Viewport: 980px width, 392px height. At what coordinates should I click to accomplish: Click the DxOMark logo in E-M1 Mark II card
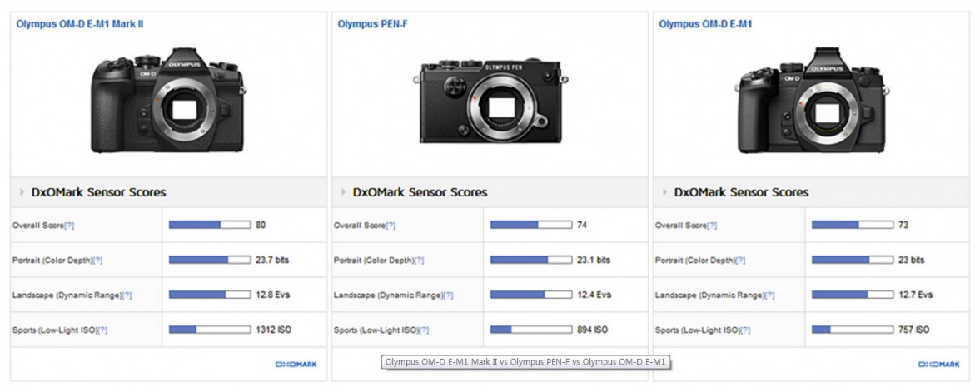click(296, 365)
